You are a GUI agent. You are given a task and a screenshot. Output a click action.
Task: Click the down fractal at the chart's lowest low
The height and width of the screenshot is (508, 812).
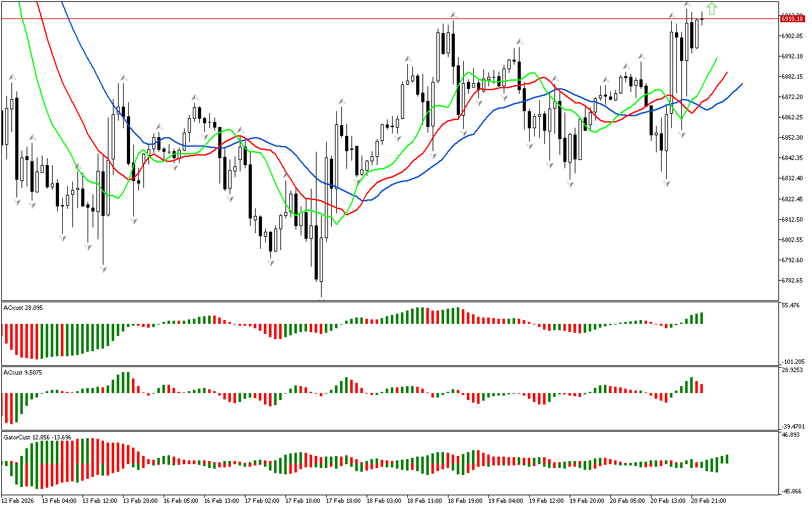(322, 298)
